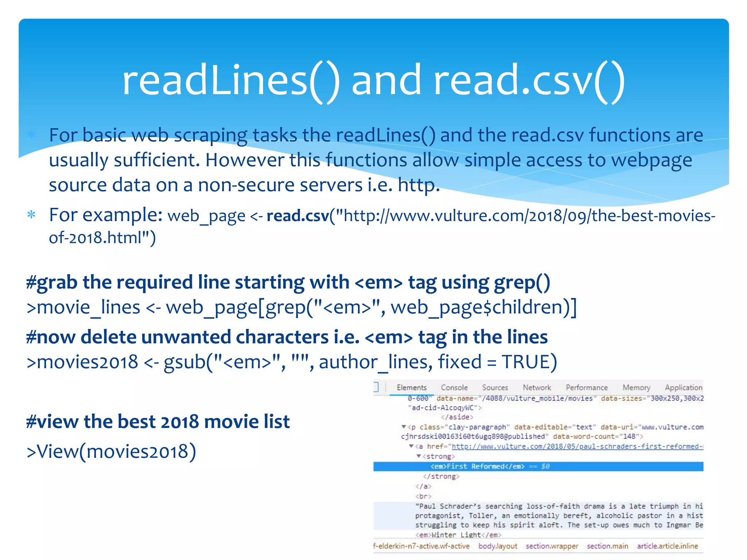This screenshot has height=560, width=747.
Task: Click the movies2018 gsub code line
Action: [x=292, y=362]
